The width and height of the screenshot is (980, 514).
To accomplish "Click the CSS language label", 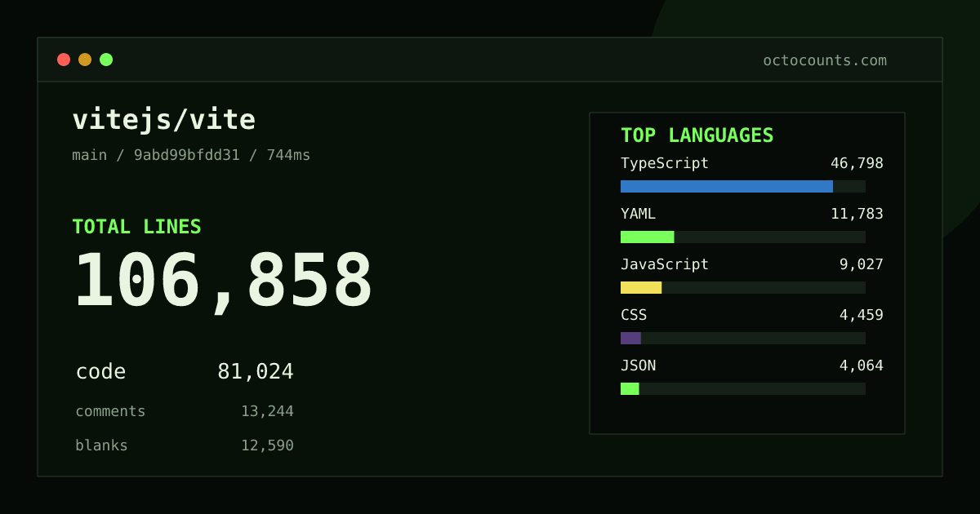I will (634, 315).
